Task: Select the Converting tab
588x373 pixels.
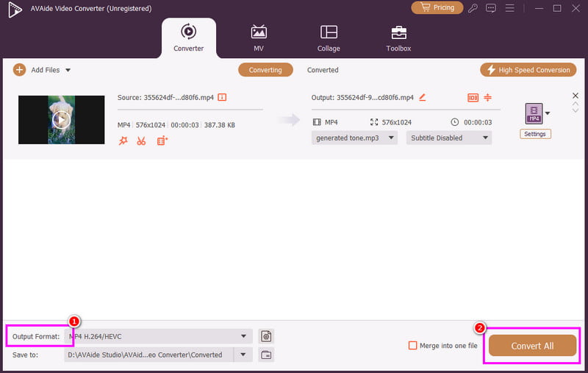Action: [x=265, y=70]
